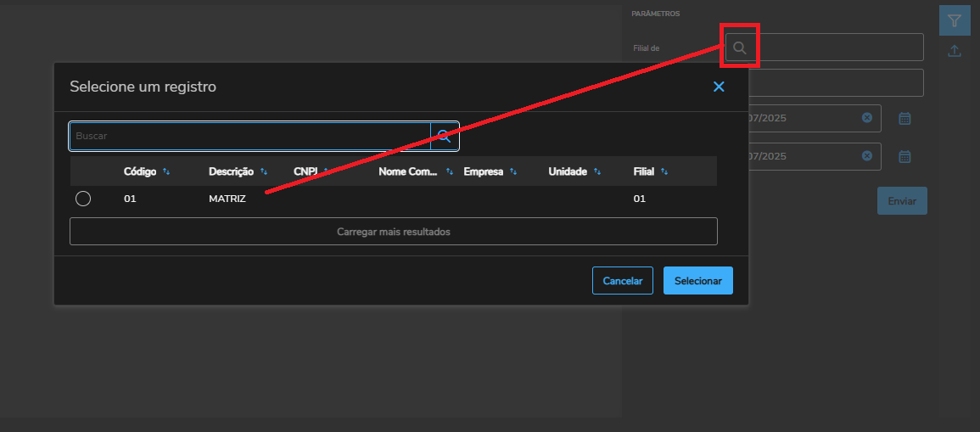980x432 pixels.
Task: Click the Enviar button
Action: pos(901,201)
